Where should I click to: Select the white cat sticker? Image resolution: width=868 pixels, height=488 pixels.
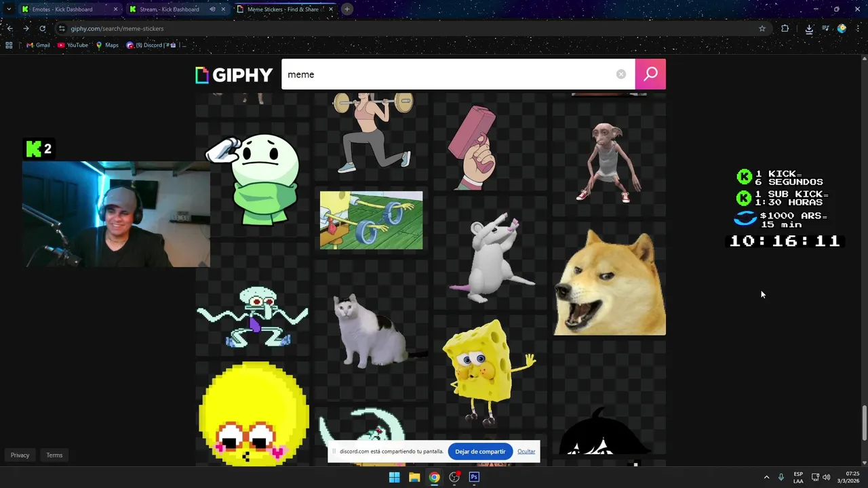tap(372, 332)
